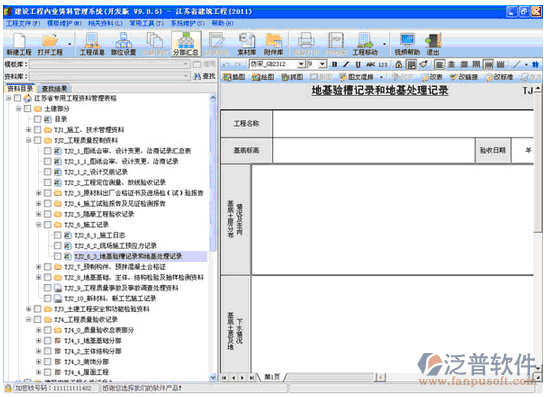This screenshot has width=547, height=397.
Task: Click the tree panel vertical scrollbar
Action: (213, 237)
